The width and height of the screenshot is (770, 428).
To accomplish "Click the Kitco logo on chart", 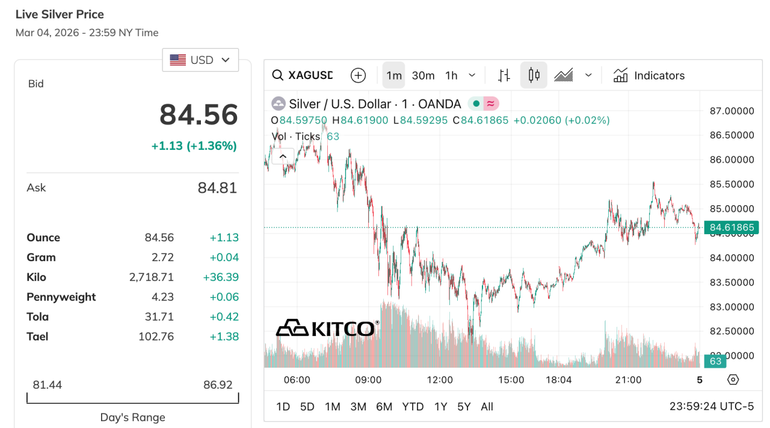I will tap(326, 328).
